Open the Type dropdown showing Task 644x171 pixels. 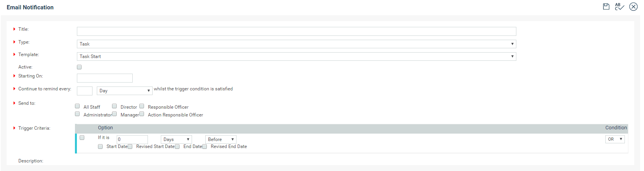point(296,44)
